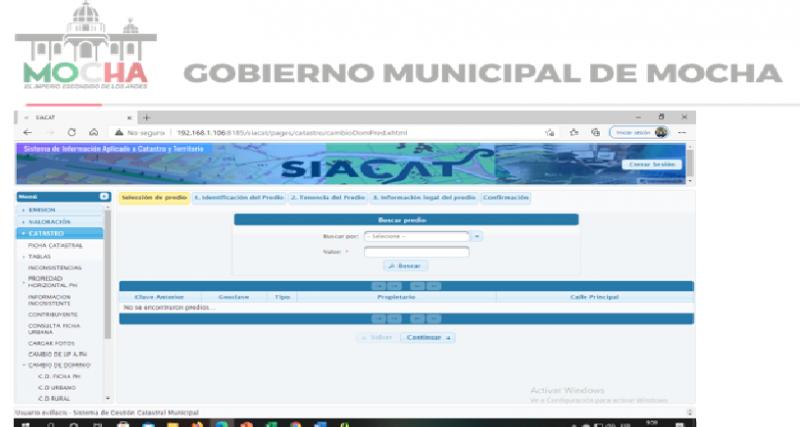This screenshot has height=427, width=800.
Task: Go to first page in upper paginator
Action: (379, 286)
